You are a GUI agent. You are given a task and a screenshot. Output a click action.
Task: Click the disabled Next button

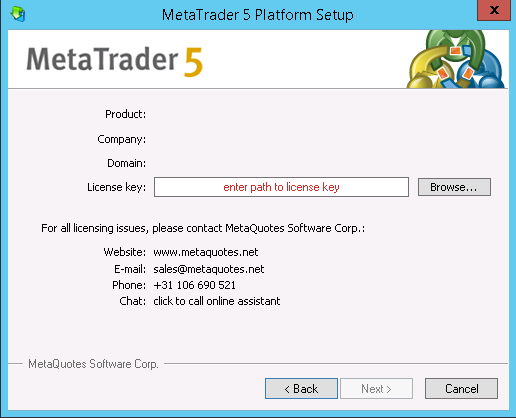pos(376,388)
